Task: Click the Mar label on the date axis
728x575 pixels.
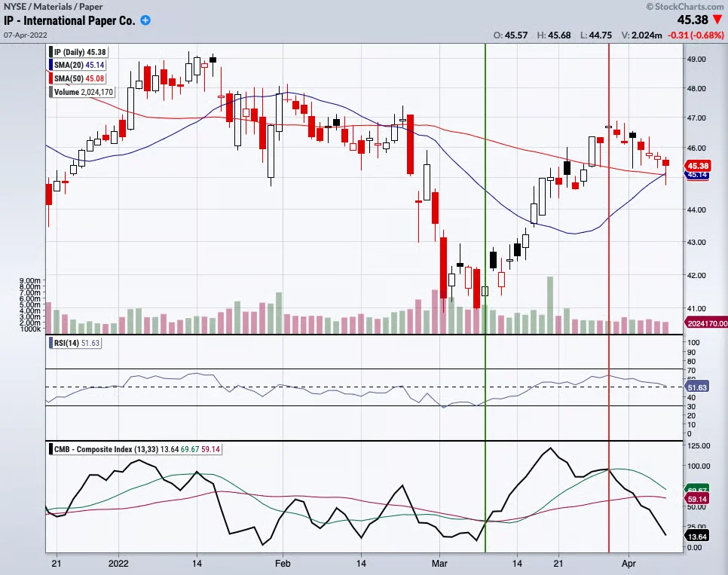Action: pos(439,564)
